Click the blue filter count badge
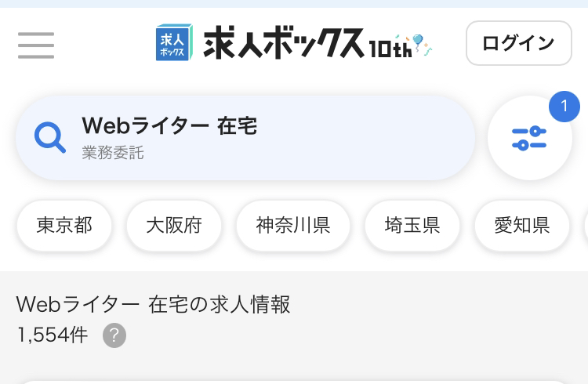The image size is (588, 384). click(564, 107)
